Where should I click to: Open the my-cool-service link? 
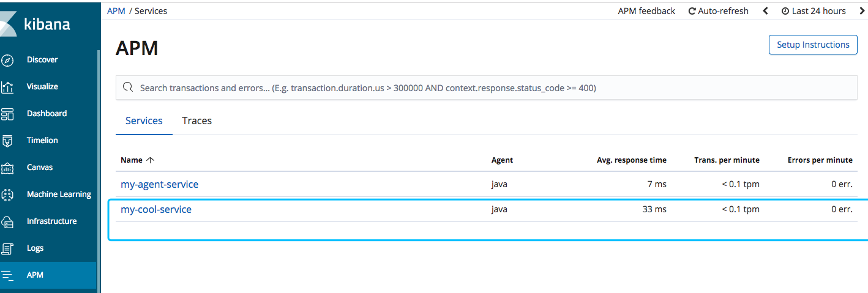[156, 209]
